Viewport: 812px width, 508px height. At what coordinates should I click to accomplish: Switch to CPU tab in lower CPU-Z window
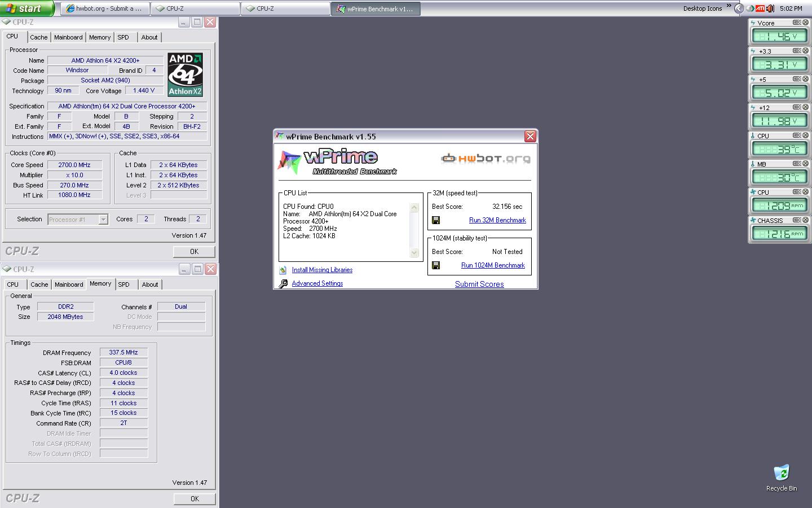[13, 284]
